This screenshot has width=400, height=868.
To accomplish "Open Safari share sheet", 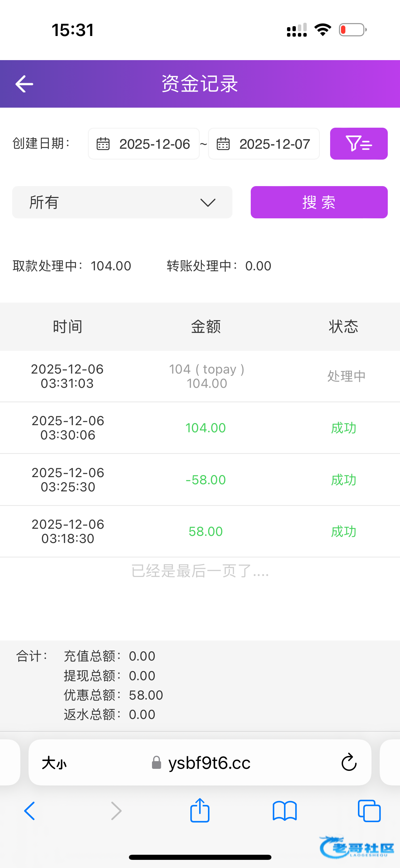I will pyautogui.click(x=200, y=811).
